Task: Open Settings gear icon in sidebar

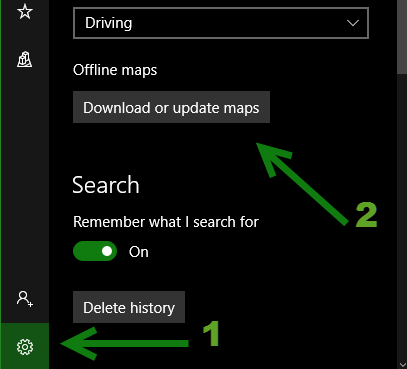Action: tap(25, 347)
